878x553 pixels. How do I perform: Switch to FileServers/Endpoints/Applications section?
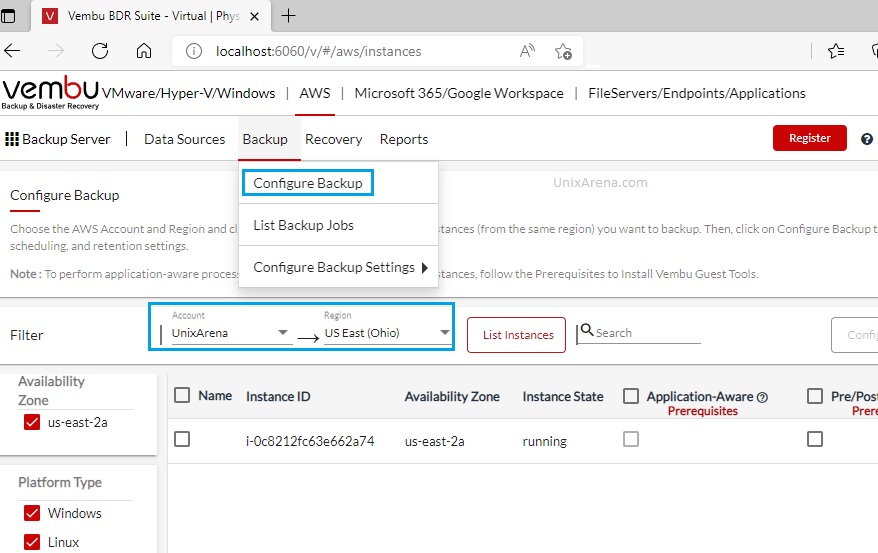click(x=697, y=93)
